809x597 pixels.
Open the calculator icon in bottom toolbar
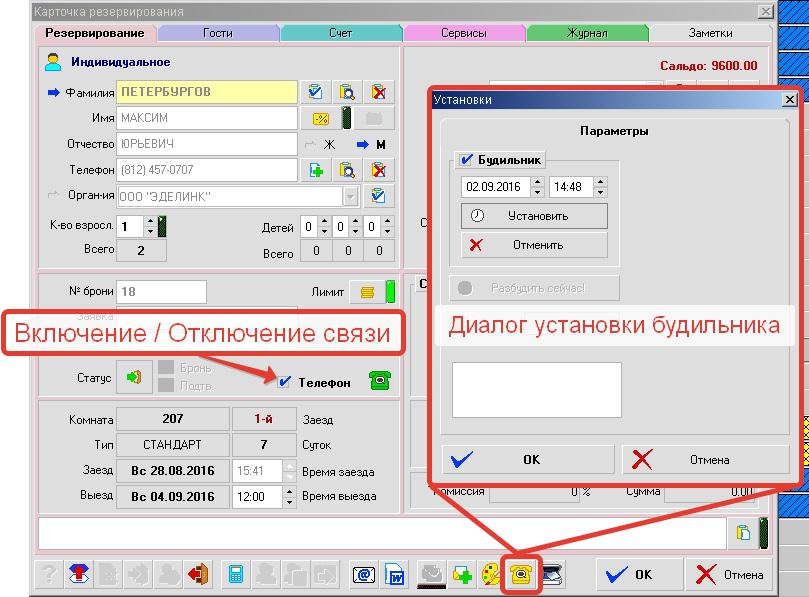[237, 575]
